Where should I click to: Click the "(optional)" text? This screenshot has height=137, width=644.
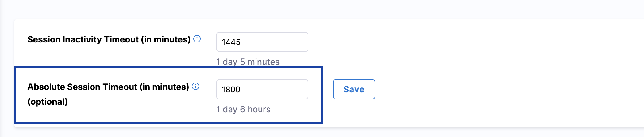tap(48, 102)
